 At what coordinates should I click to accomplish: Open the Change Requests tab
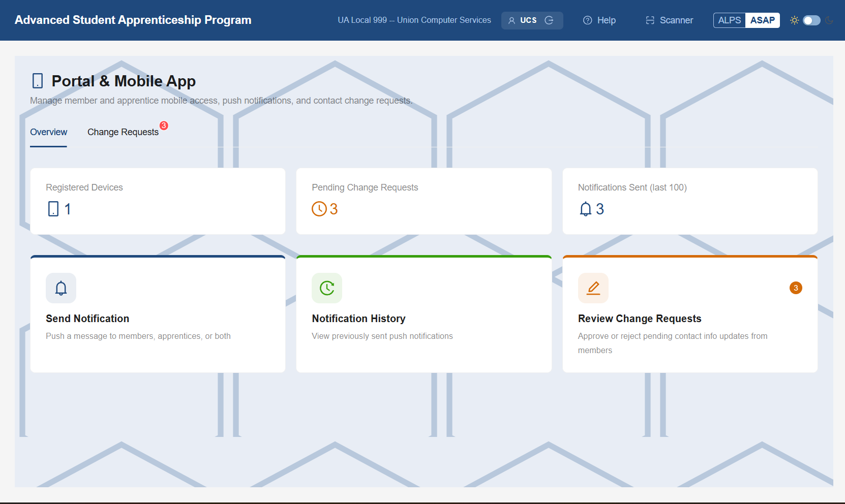coord(123,132)
